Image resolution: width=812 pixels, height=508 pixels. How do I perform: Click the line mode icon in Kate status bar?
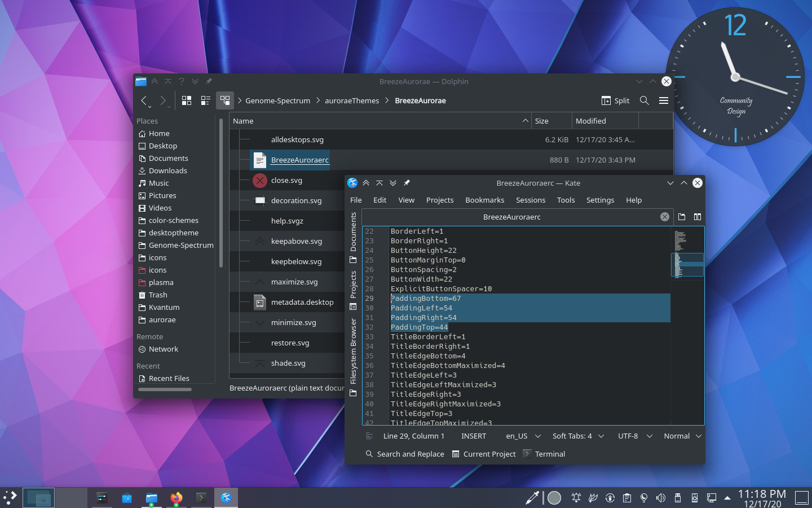pyautogui.click(x=369, y=436)
